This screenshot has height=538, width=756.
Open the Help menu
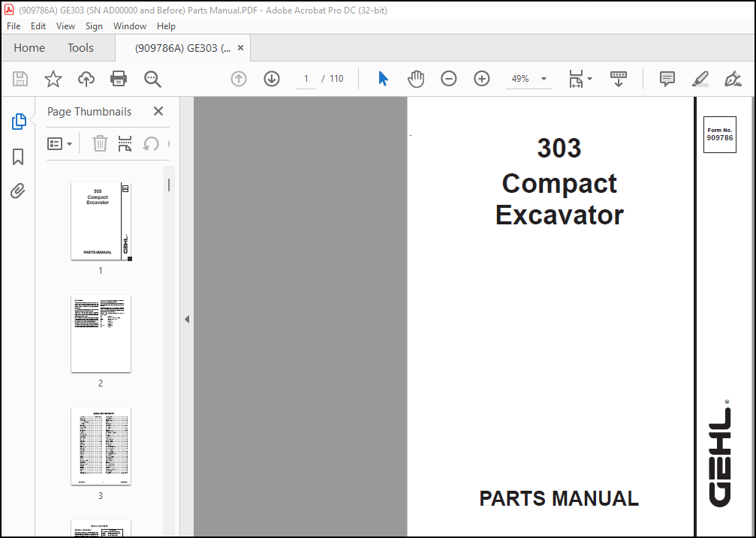(166, 26)
